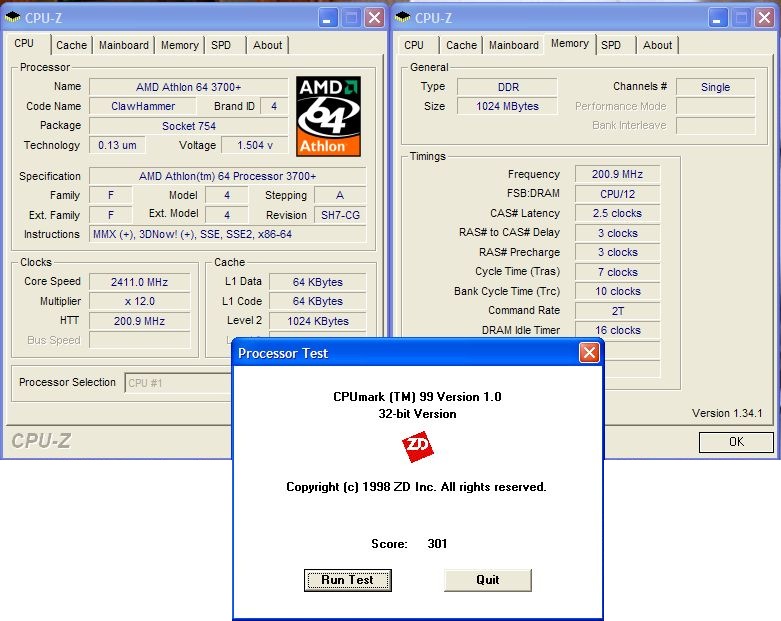
Task: Click the Package value Socket 754
Action: tap(189, 126)
